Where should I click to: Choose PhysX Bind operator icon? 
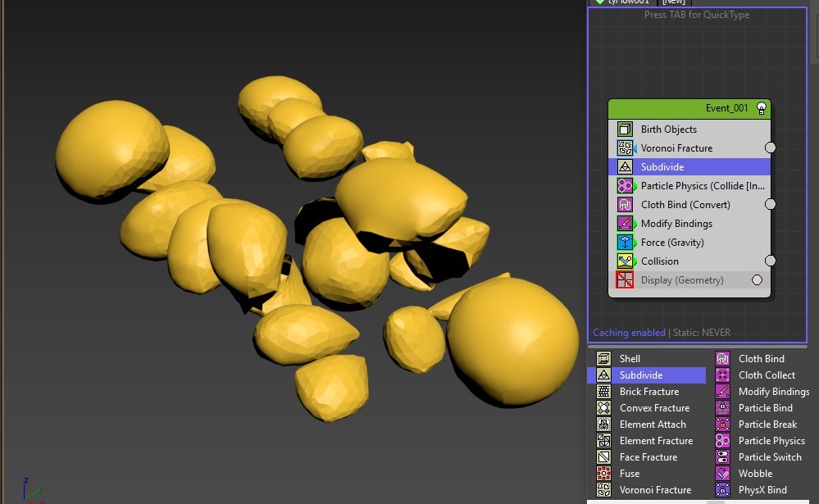723,490
